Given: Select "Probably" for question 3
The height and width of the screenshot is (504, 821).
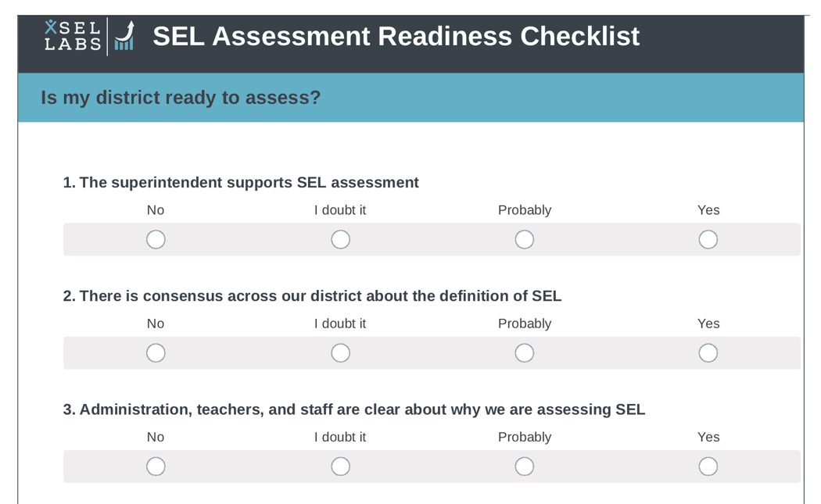Looking at the screenshot, I should 525,466.
